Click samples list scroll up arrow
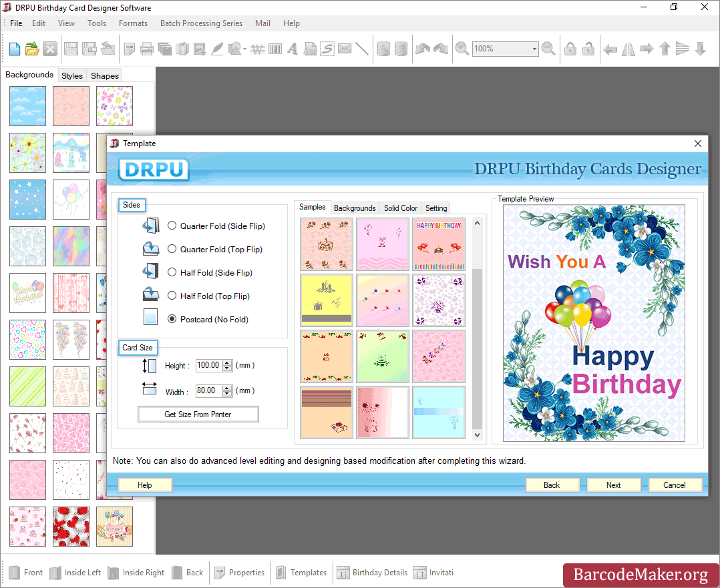Screen dimensions: 720x588 pos(477,223)
